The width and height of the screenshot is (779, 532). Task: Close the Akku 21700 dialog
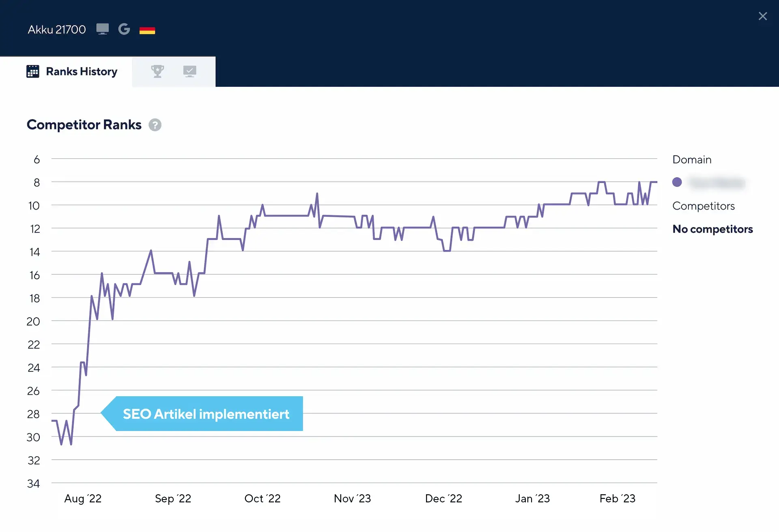coord(763,16)
